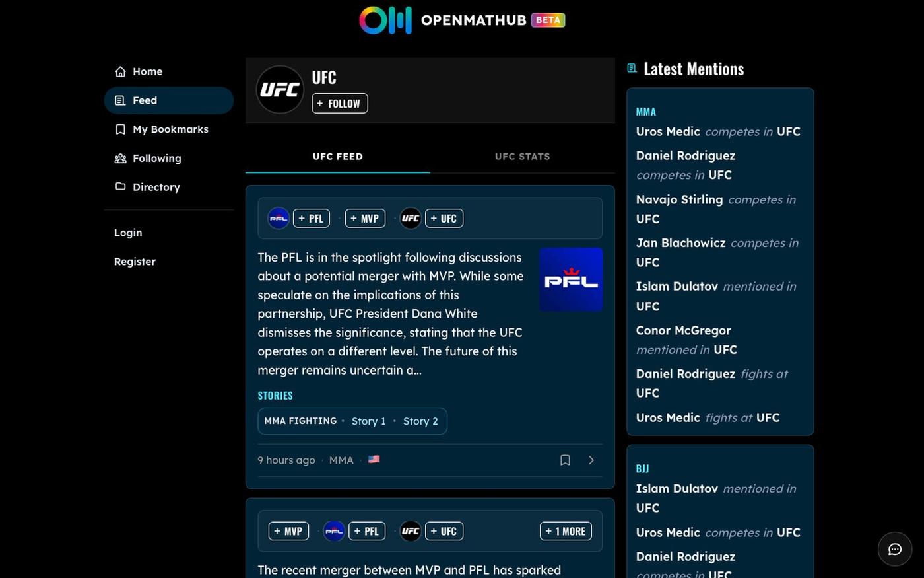924x578 pixels.
Task: Open Following in the sidebar
Action: tap(169, 158)
